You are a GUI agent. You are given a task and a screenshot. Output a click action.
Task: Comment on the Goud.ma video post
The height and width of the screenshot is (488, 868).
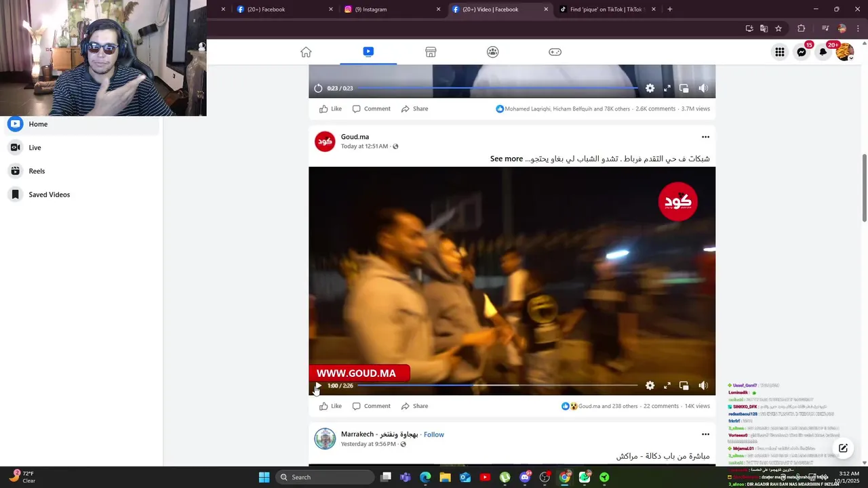[x=371, y=406]
